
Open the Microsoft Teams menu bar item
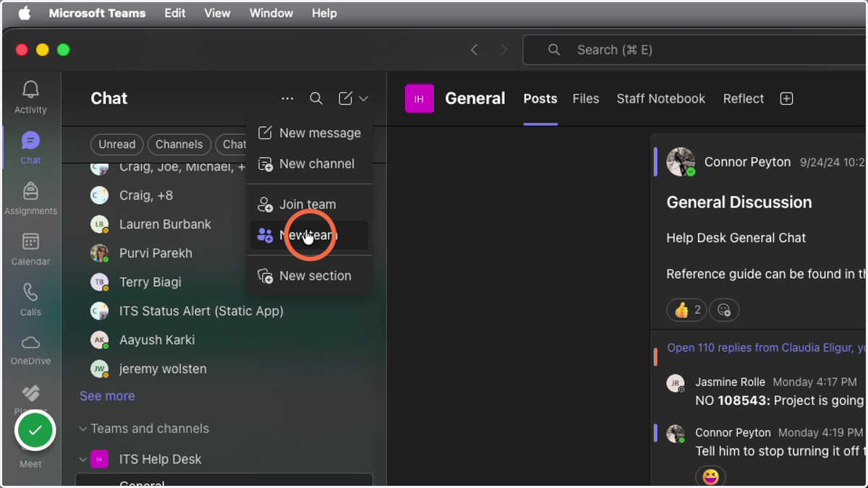click(97, 13)
